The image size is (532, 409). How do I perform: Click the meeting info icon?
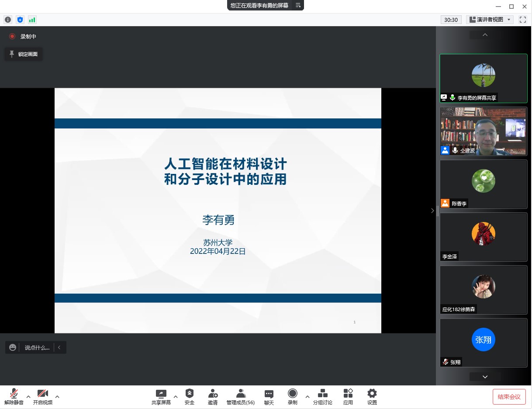click(x=8, y=20)
